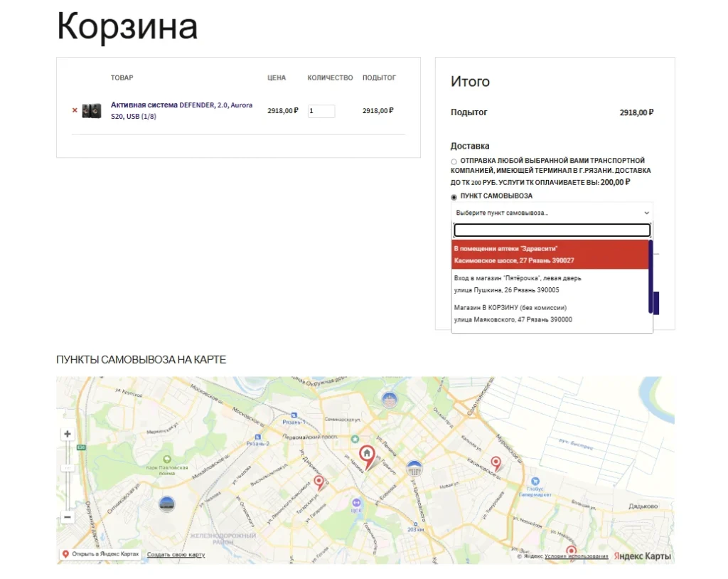Zoom in on the map
This screenshot has height=579, width=728.
(x=68, y=434)
